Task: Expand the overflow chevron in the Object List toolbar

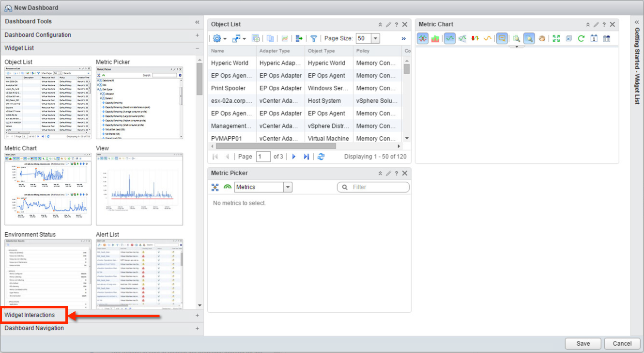Action: [x=403, y=38]
